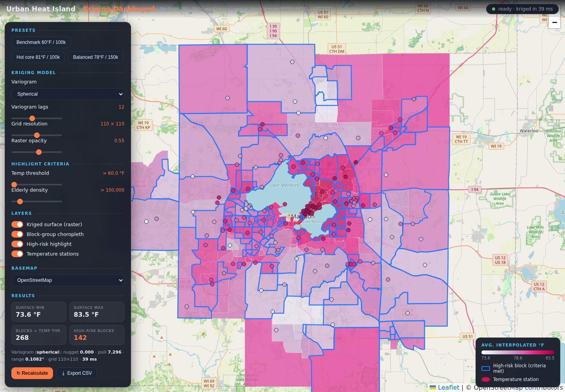
Task: Click the pink Temperature station legend marker
Action: [x=486, y=379]
